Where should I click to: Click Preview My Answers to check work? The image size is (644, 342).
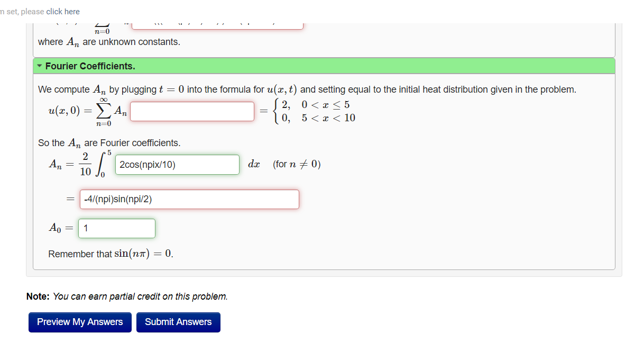point(80,322)
